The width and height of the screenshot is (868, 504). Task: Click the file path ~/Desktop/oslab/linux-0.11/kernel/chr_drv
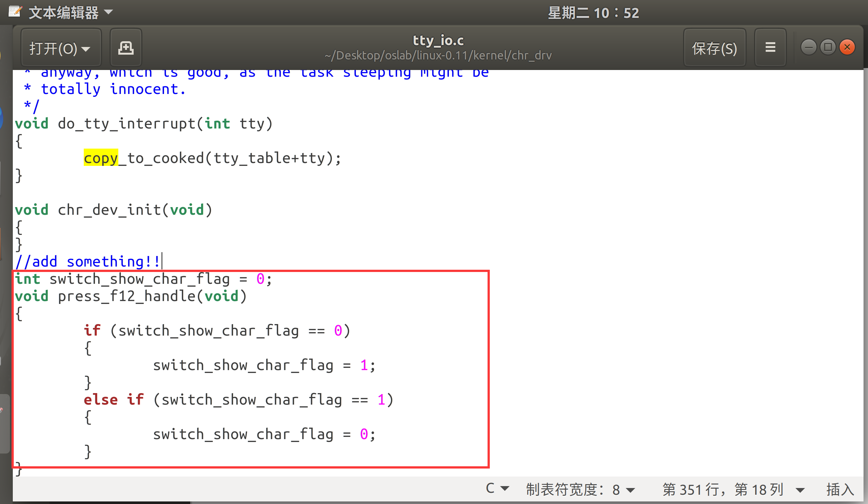[438, 55]
